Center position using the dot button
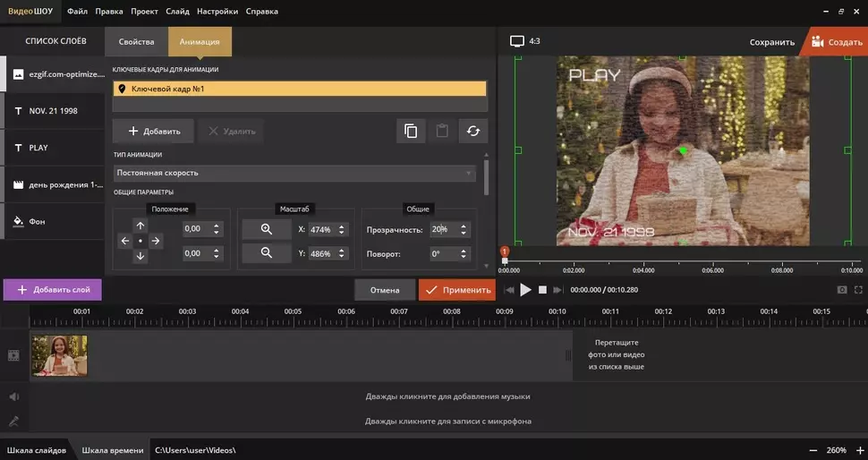The width and height of the screenshot is (868, 460). pos(140,241)
